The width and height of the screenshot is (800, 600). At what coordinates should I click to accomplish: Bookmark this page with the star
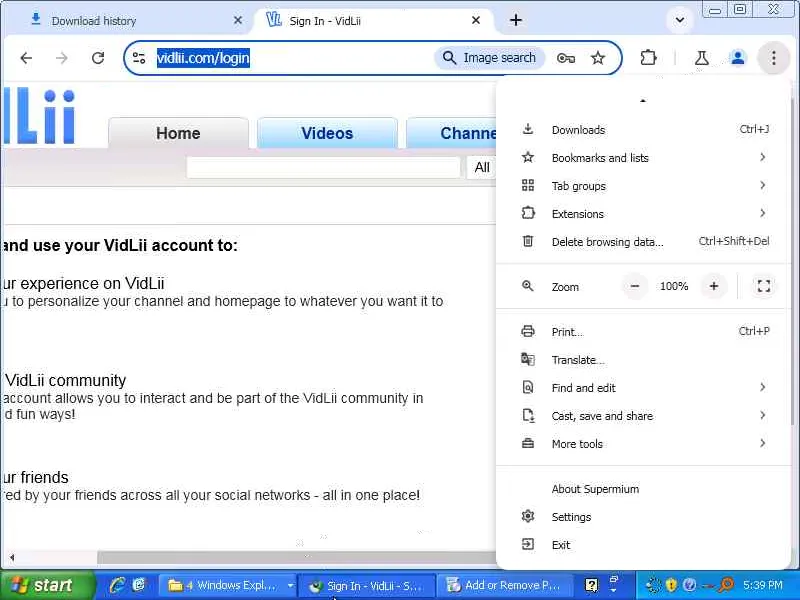(x=598, y=58)
